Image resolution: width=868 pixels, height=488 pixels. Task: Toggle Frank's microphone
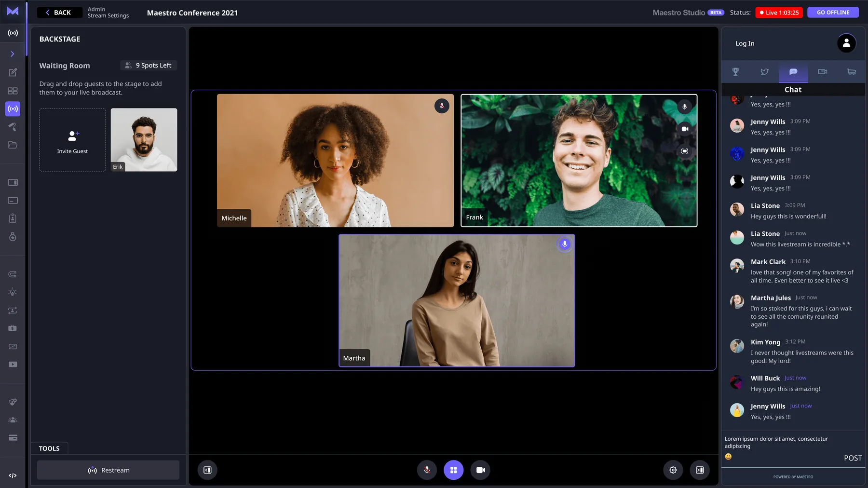[x=684, y=107]
